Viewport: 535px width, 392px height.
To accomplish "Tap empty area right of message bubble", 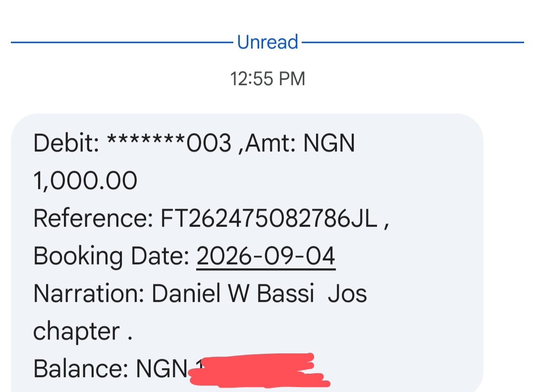I will click(x=509, y=252).
